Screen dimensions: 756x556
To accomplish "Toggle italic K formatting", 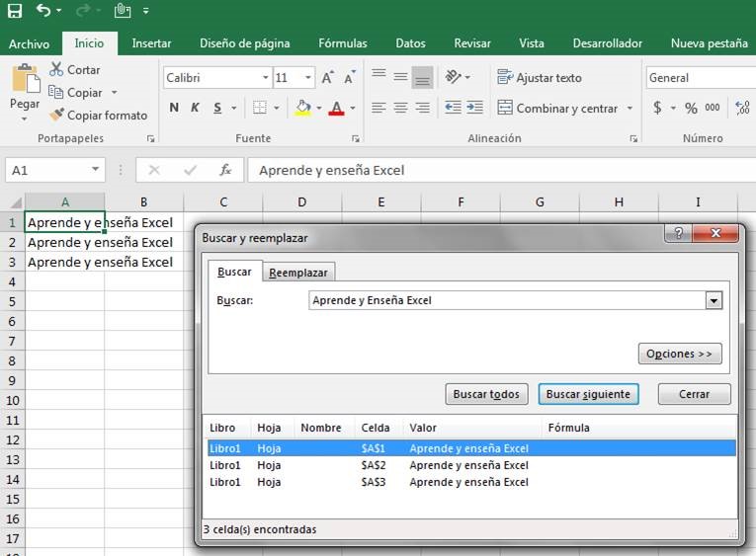I will (x=196, y=108).
